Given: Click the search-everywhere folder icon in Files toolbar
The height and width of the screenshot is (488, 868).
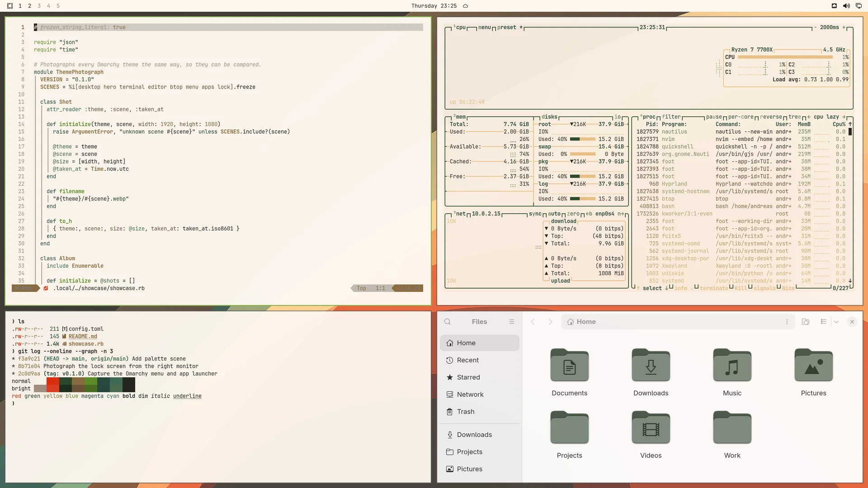Looking at the screenshot, I should (x=806, y=322).
